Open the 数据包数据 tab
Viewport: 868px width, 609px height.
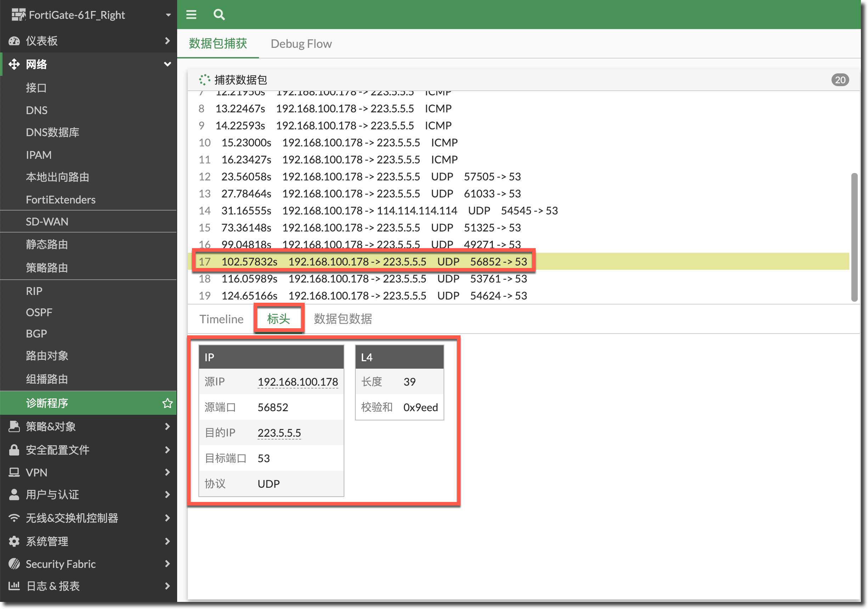[x=343, y=319]
